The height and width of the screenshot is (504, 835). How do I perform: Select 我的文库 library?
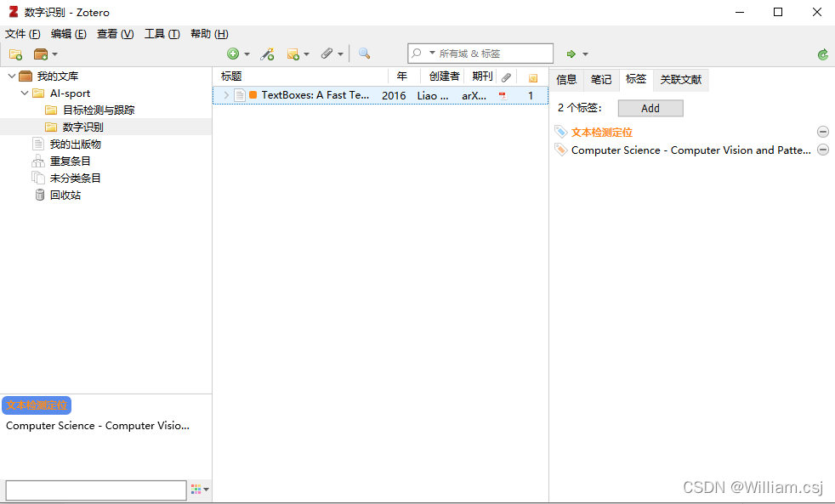(58, 76)
